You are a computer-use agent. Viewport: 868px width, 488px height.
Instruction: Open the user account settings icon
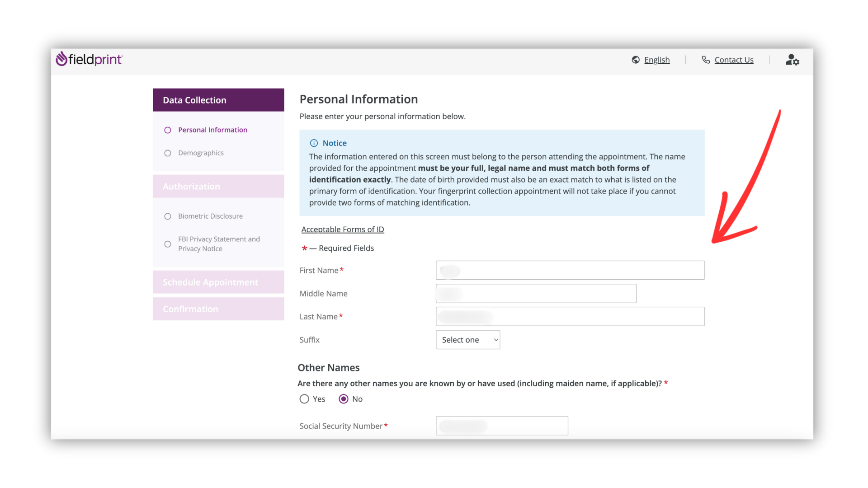click(792, 60)
